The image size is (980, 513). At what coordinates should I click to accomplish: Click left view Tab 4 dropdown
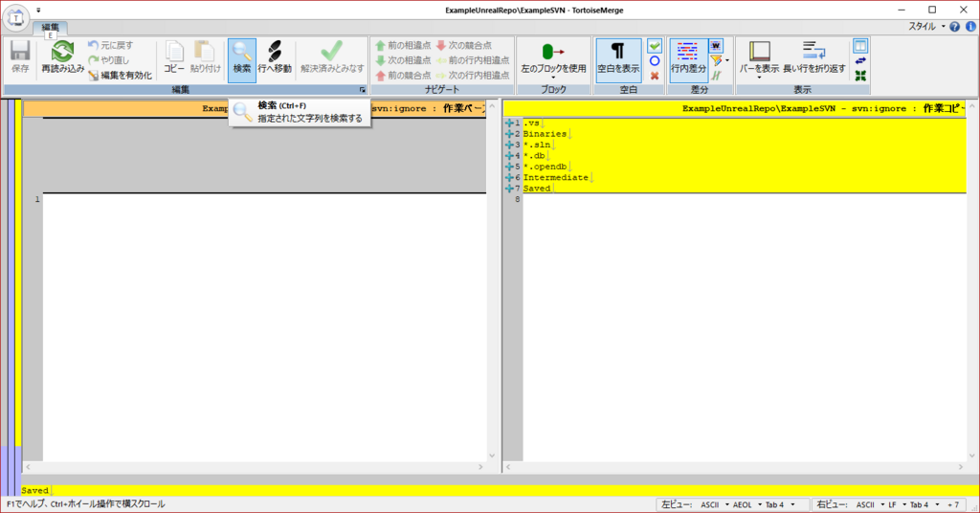[x=780, y=504]
